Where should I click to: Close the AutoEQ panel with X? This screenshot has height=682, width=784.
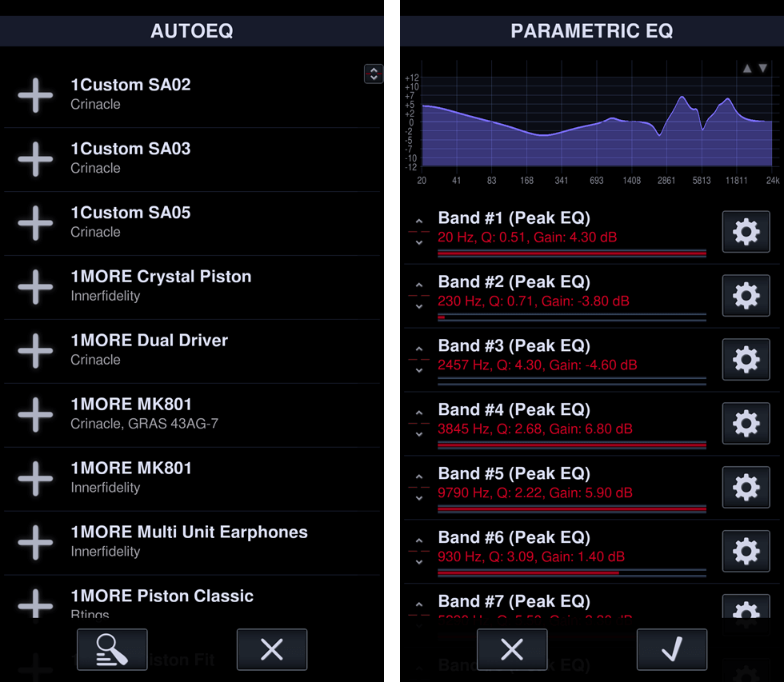tap(272, 649)
